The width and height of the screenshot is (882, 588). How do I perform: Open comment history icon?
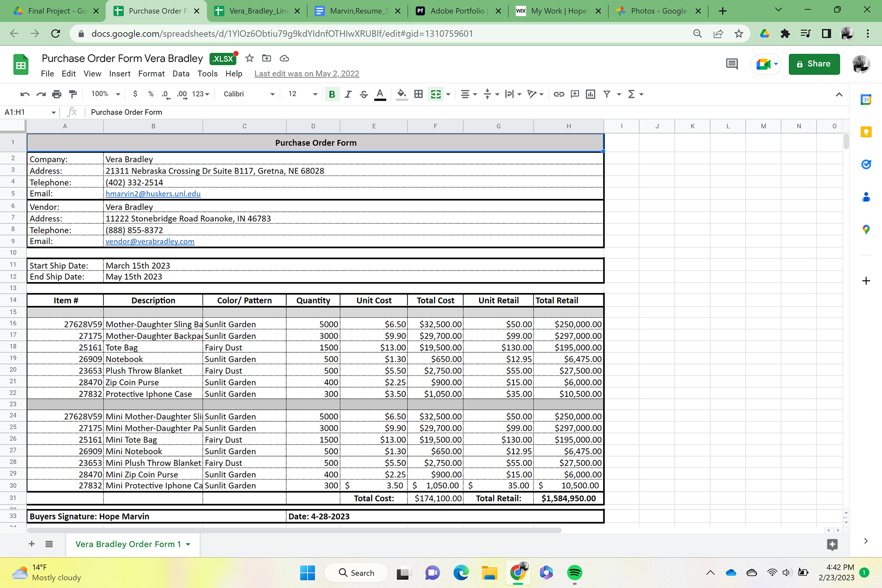(732, 64)
